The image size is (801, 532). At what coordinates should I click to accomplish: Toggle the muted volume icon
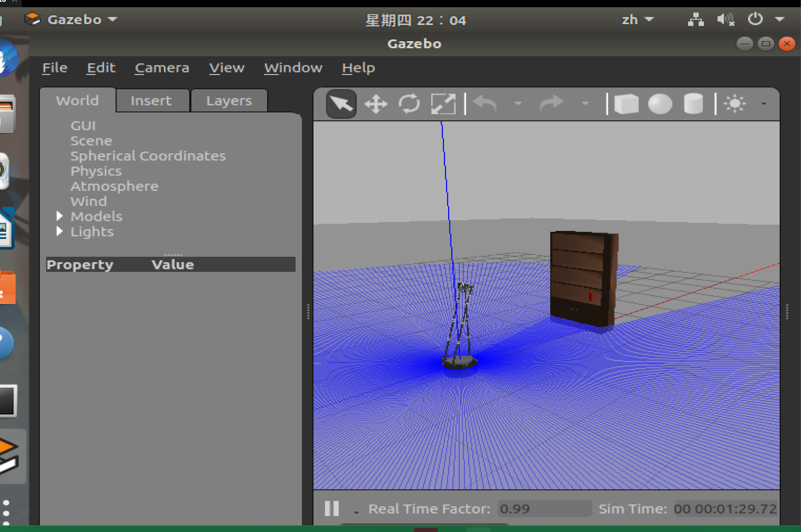coord(725,20)
